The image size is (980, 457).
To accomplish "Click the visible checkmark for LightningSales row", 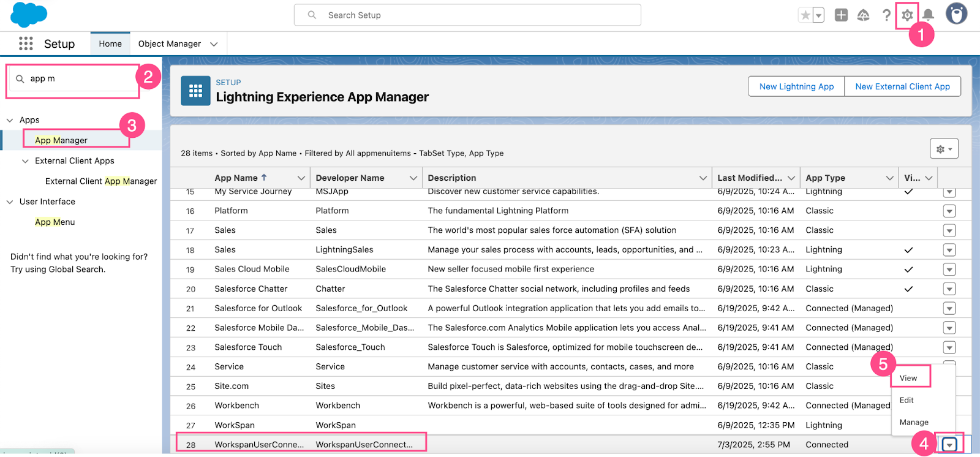I will click(908, 250).
